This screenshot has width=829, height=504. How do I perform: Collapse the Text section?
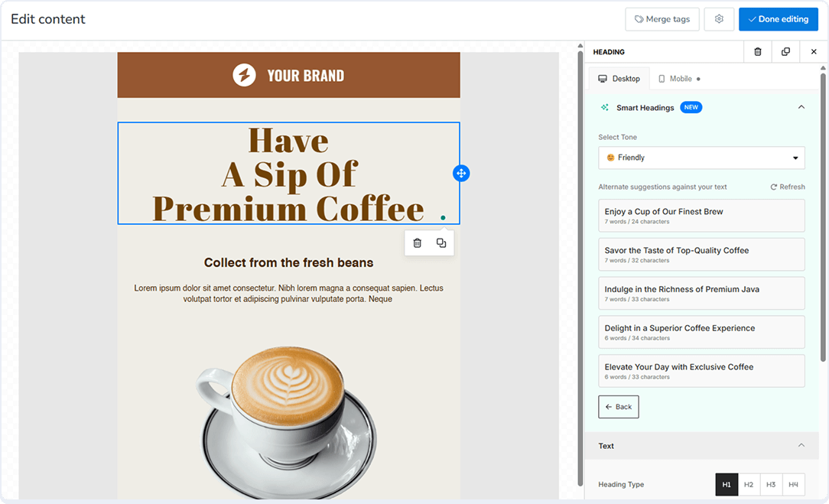(801, 445)
